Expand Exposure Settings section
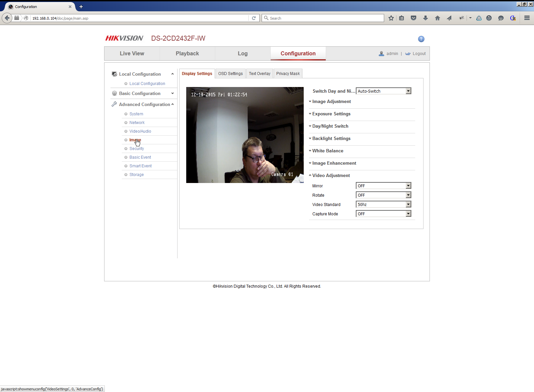This screenshot has height=392, width=534. click(x=330, y=114)
